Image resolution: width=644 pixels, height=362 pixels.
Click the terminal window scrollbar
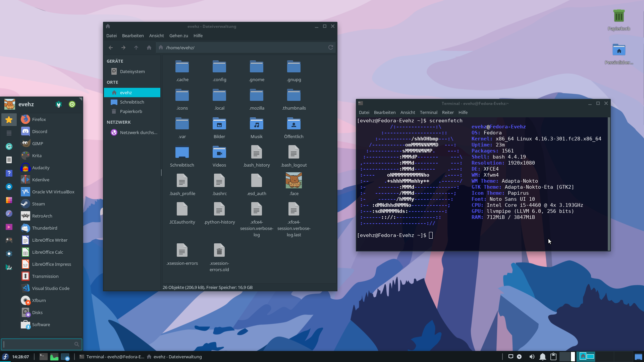point(609,184)
